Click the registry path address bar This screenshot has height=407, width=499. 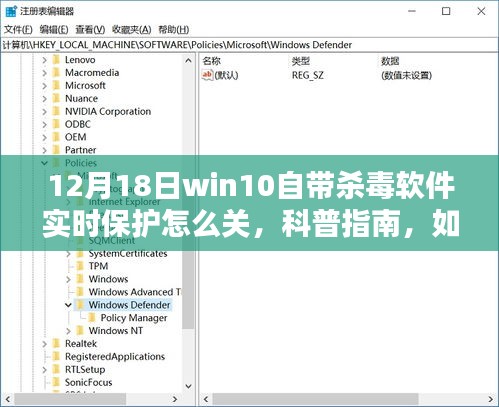click(x=249, y=45)
